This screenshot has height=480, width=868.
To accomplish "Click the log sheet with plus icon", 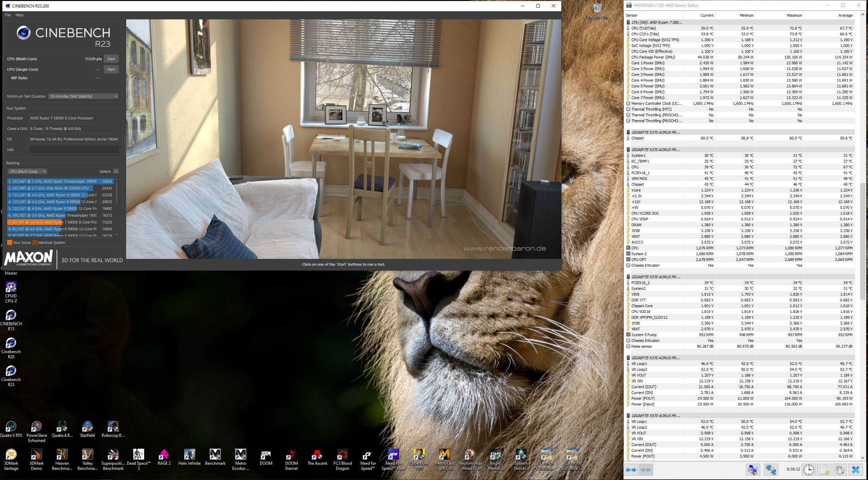I will point(824,470).
